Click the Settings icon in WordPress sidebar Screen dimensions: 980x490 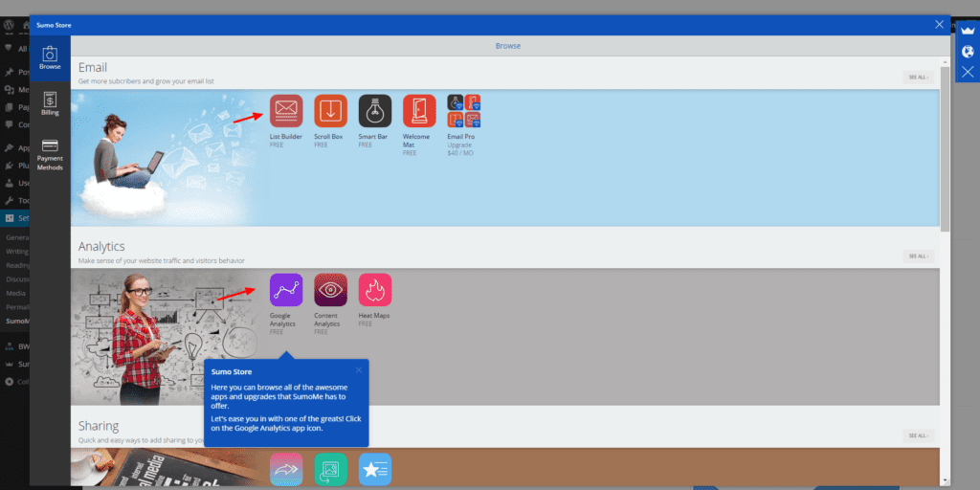(x=10, y=218)
